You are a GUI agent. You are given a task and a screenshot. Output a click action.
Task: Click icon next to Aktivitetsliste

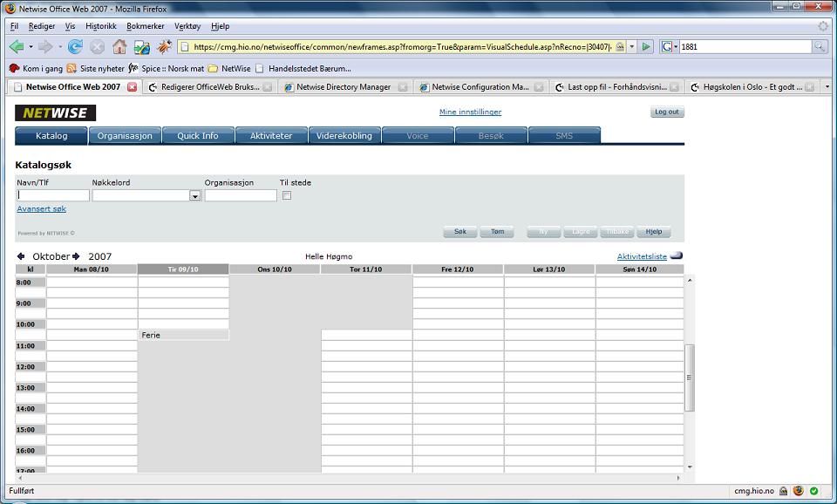(677, 255)
